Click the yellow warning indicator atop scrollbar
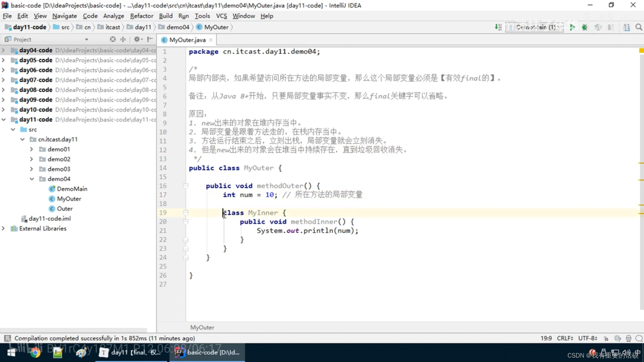This screenshot has height=362, width=644. point(641,51)
